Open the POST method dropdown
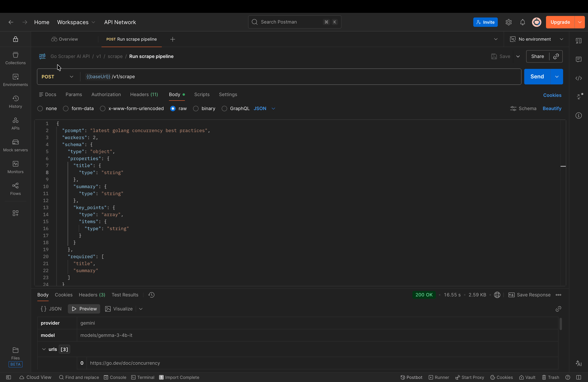The image size is (588, 382). click(x=58, y=77)
